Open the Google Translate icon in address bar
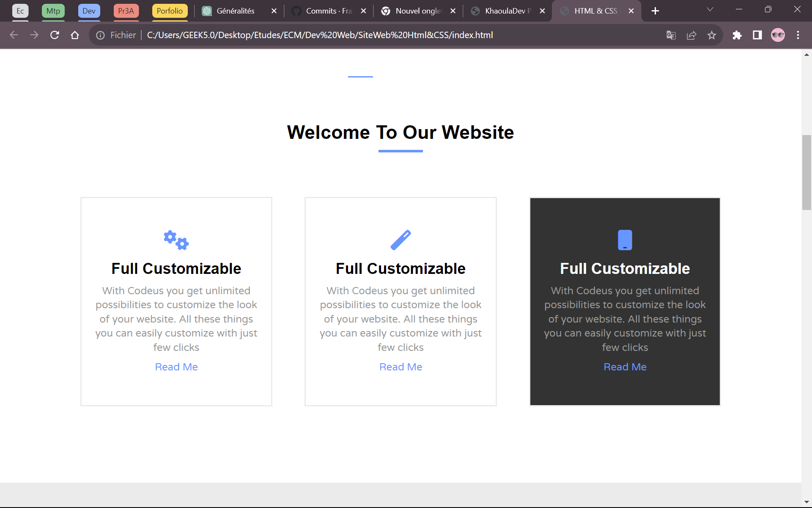This screenshot has height=508, width=812. tap(671, 35)
